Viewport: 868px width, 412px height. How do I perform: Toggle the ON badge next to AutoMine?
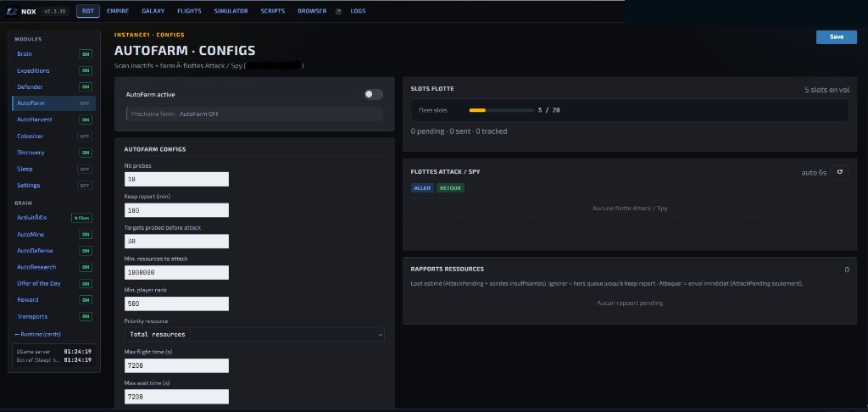point(86,235)
